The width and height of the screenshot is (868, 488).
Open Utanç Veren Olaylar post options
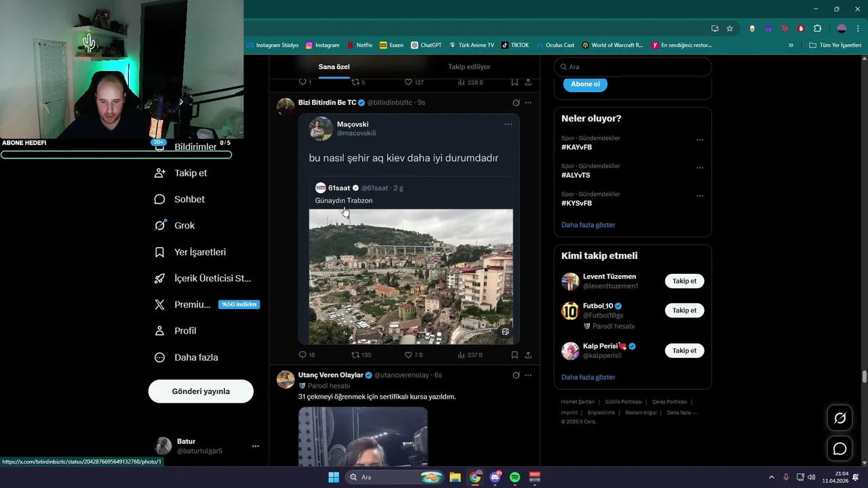click(x=528, y=375)
